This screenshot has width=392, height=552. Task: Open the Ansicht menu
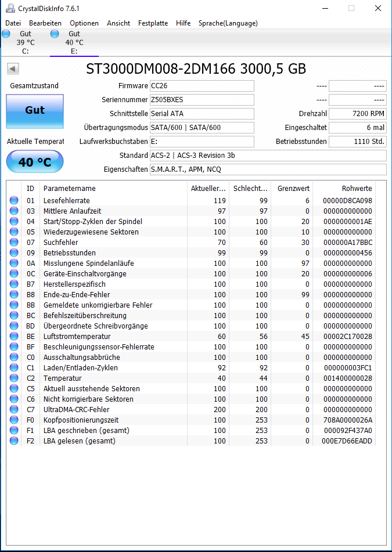[118, 23]
